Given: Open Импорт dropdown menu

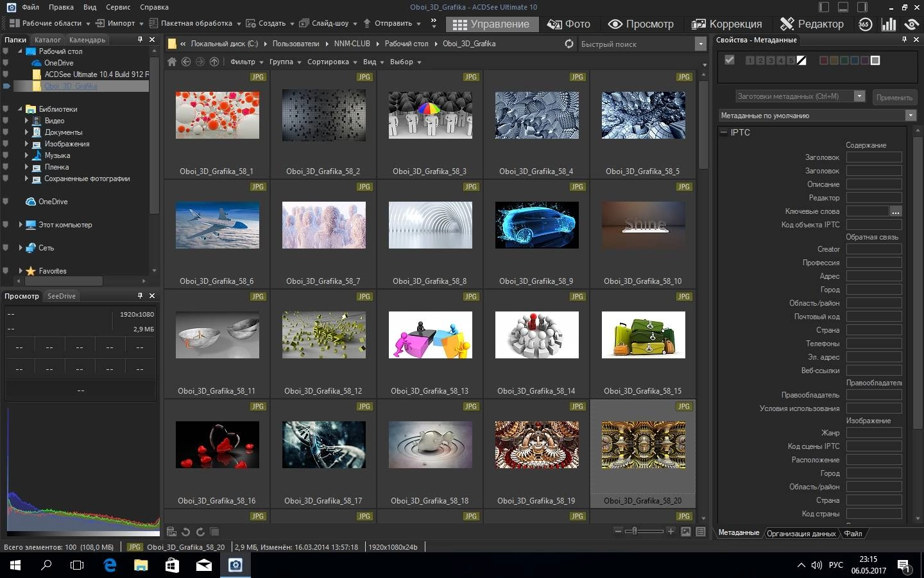Looking at the screenshot, I should [x=120, y=23].
